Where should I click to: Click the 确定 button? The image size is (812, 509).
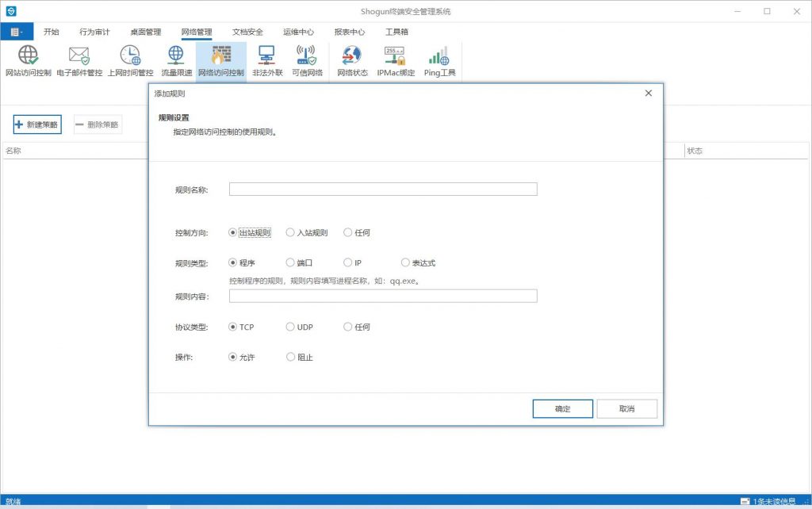tap(562, 409)
